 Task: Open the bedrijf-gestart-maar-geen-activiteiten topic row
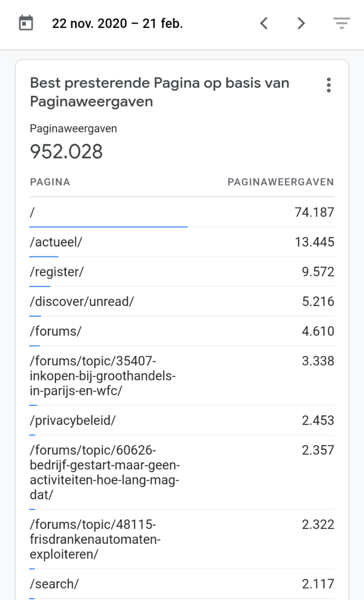pyautogui.click(x=182, y=472)
